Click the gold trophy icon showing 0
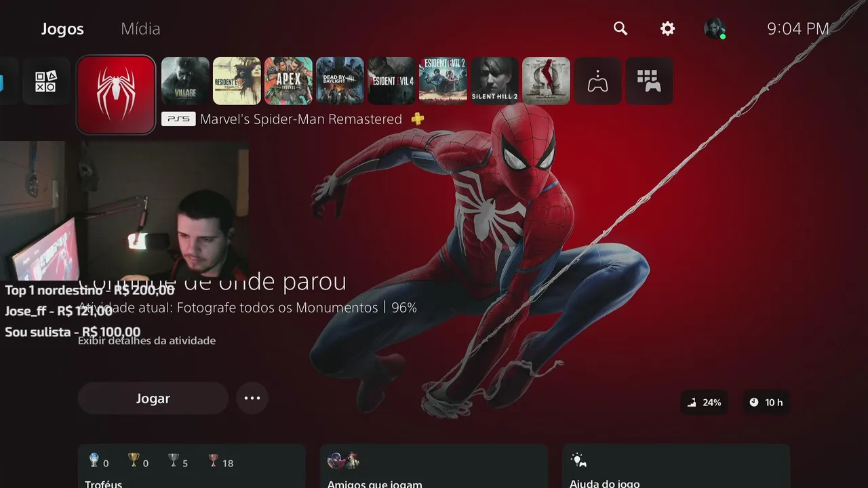Viewport: 868px width, 488px height. [134, 461]
